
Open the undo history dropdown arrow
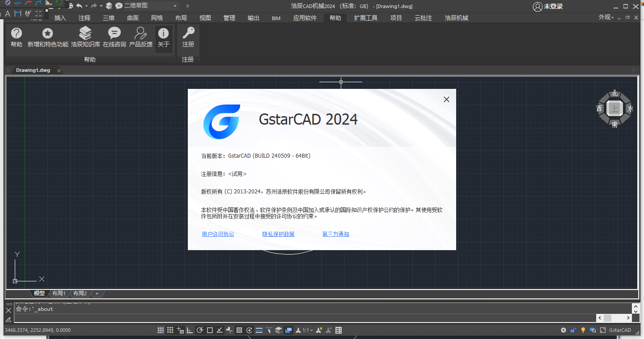86,6
